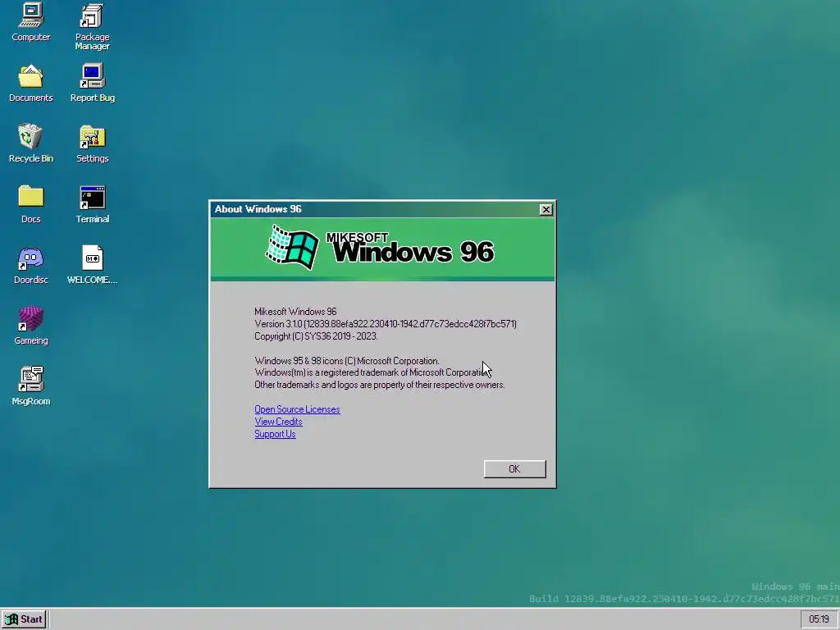Open the Package Manager icon

(x=92, y=27)
